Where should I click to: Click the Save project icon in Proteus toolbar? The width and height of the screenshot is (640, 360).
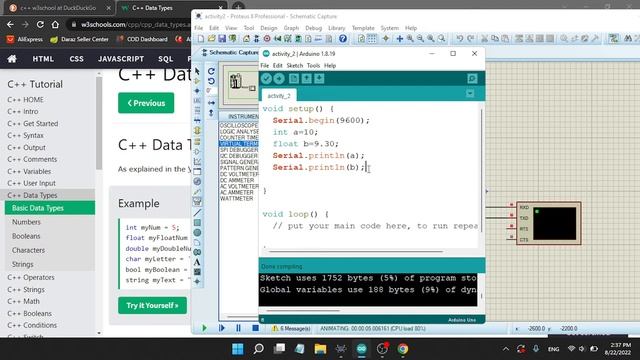point(222,38)
